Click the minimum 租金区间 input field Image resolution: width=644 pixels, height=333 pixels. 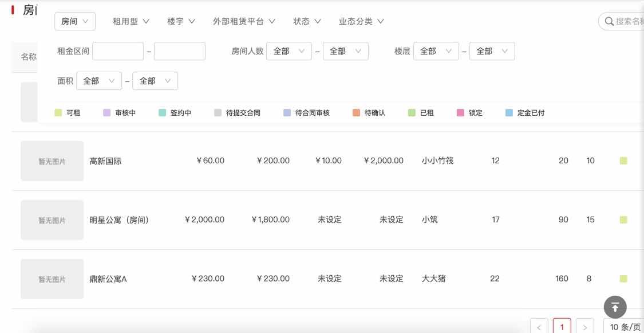click(118, 51)
